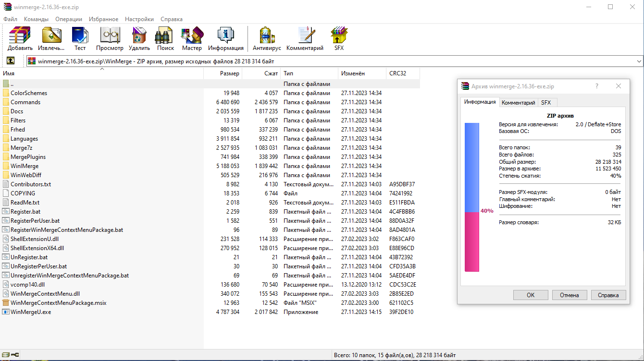Open the Просмотр (View) toolbar icon
Screen dimensions: 644x361
110,35
